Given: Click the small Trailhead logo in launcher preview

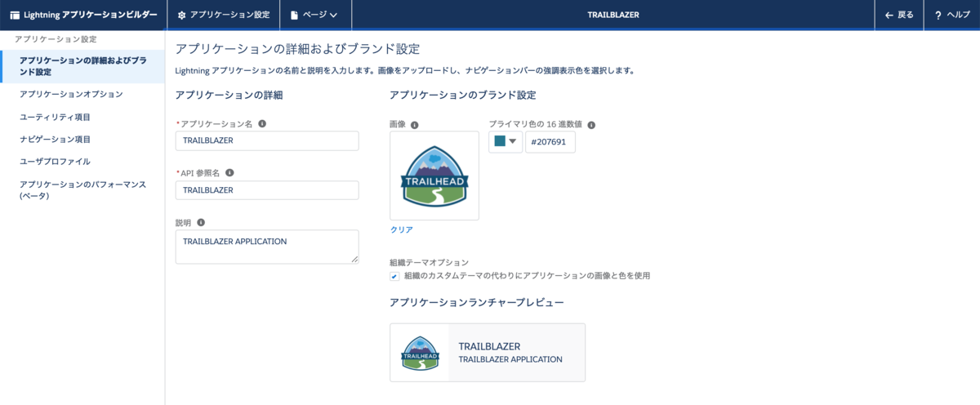Looking at the screenshot, I should (x=420, y=352).
